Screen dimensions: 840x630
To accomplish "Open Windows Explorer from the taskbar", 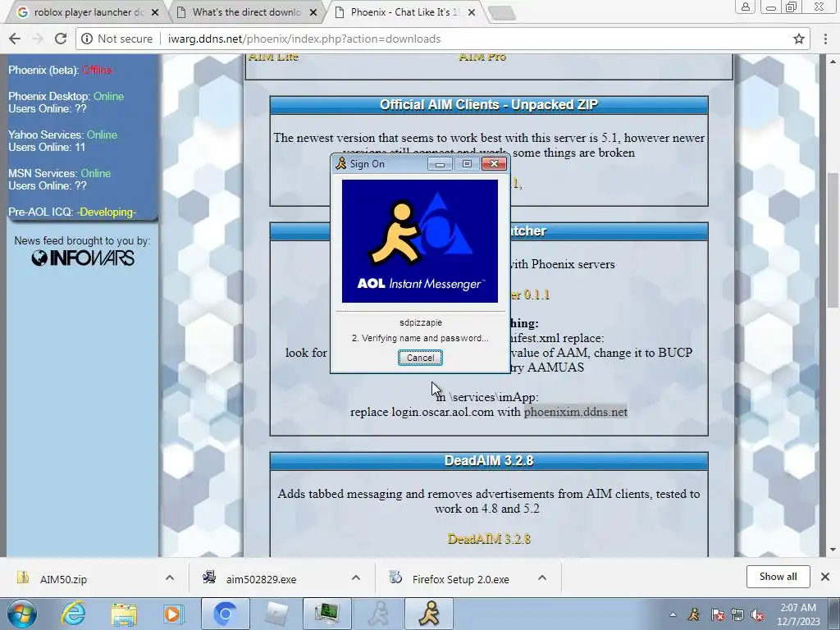I will click(x=124, y=614).
